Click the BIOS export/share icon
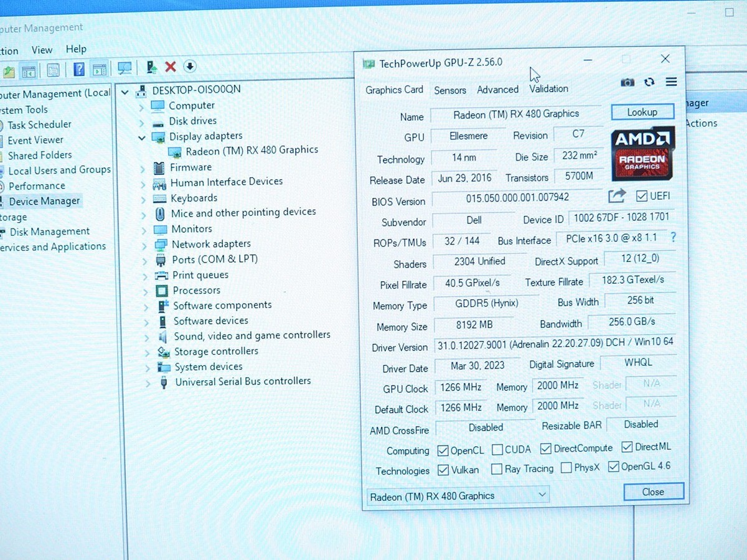747x560 pixels. point(616,195)
